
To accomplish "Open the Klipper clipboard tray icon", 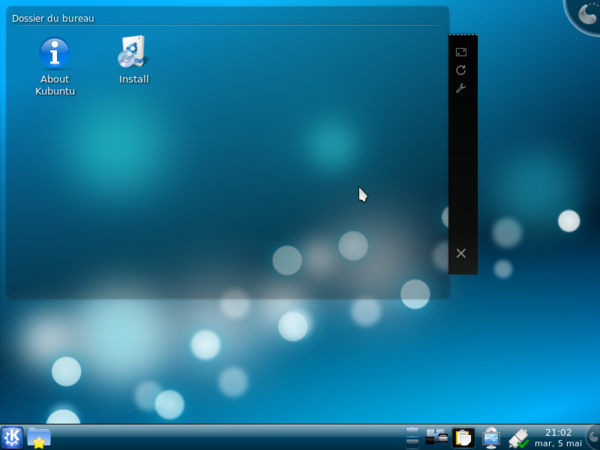I will (x=464, y=437).
